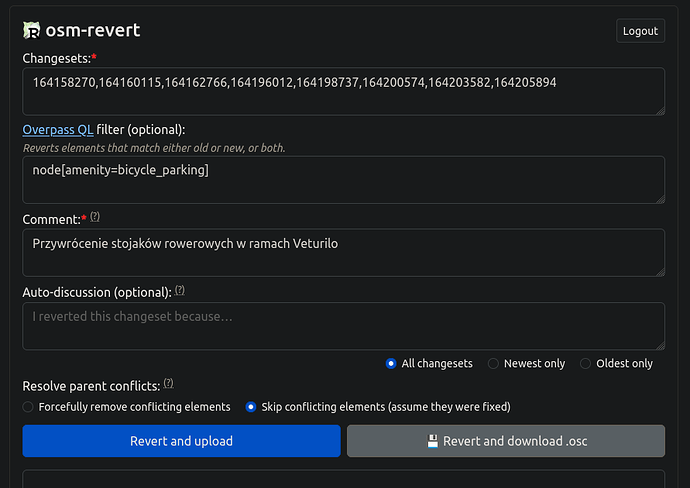Select the All changesets radio option
This screenshot has width=690, height=488.
click(x=391, y=363)
